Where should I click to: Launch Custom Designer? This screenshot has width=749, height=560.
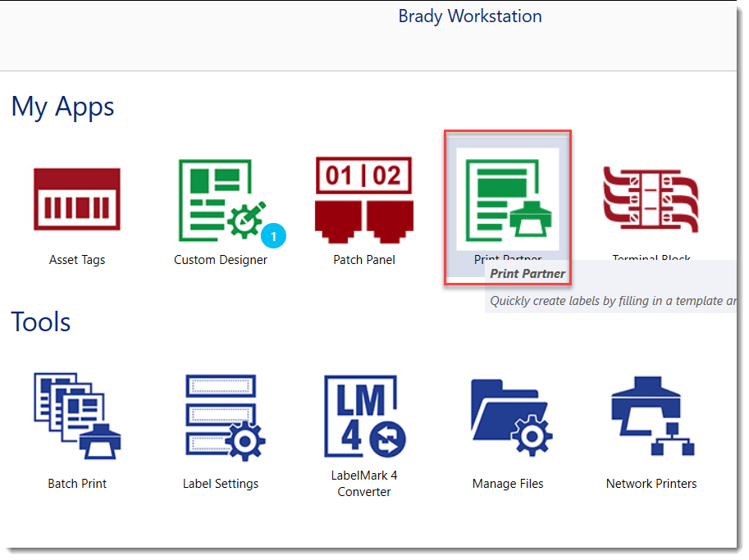220,199
